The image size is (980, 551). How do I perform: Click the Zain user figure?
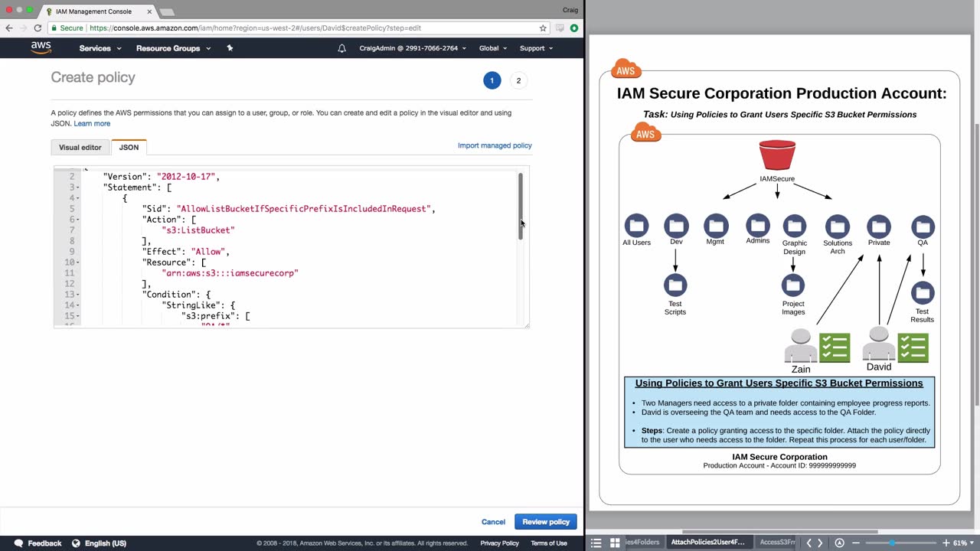coord(801,346)
